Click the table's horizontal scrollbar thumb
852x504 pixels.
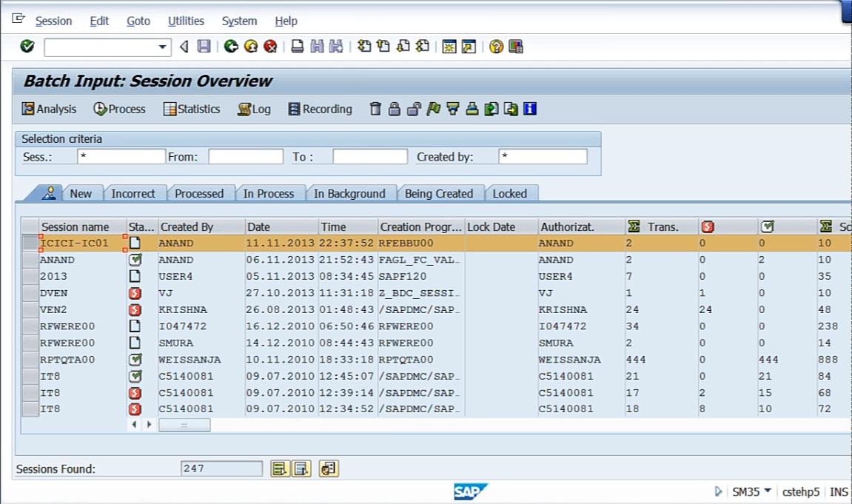tap(184, 425)
